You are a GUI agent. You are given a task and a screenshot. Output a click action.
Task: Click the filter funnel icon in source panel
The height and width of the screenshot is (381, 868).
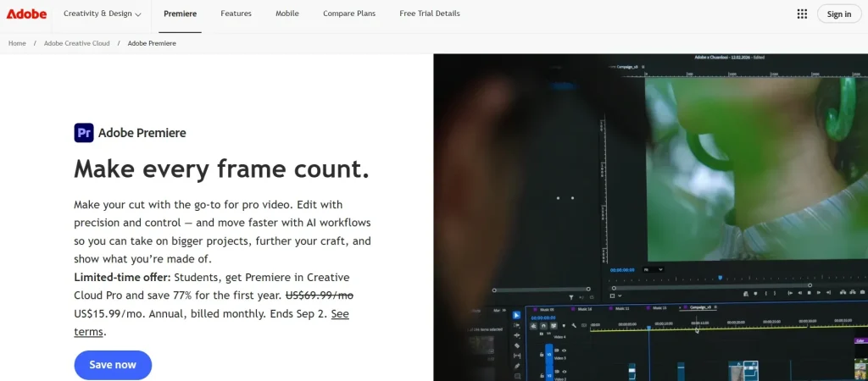[571, 297]
